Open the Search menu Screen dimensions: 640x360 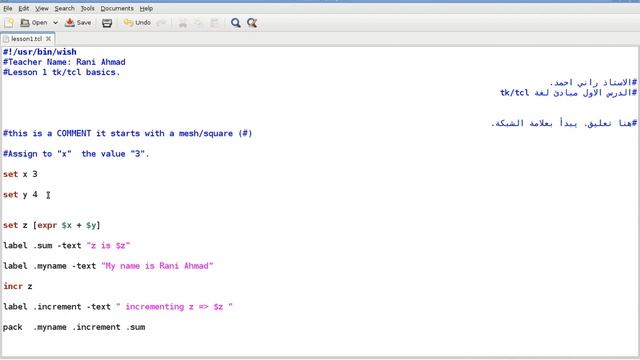pos(64,8)
